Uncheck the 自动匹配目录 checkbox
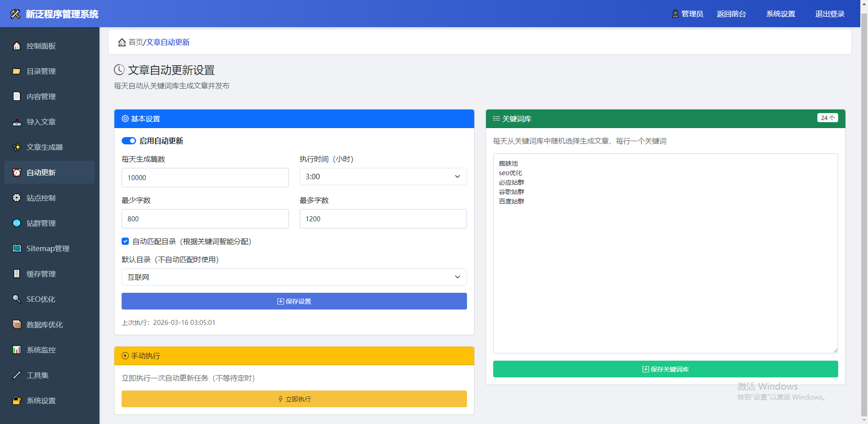The image size is (868, 424). [125, 241]
